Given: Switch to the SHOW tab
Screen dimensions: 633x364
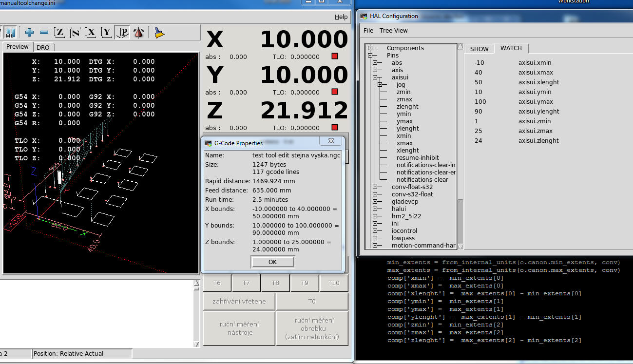Looking at the screenshot, I should [x=480, y=49].
